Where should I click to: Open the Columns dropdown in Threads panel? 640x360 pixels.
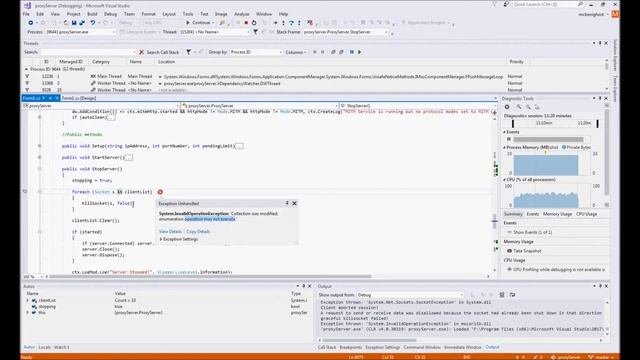pyautogui.click(x=296, y=52)
